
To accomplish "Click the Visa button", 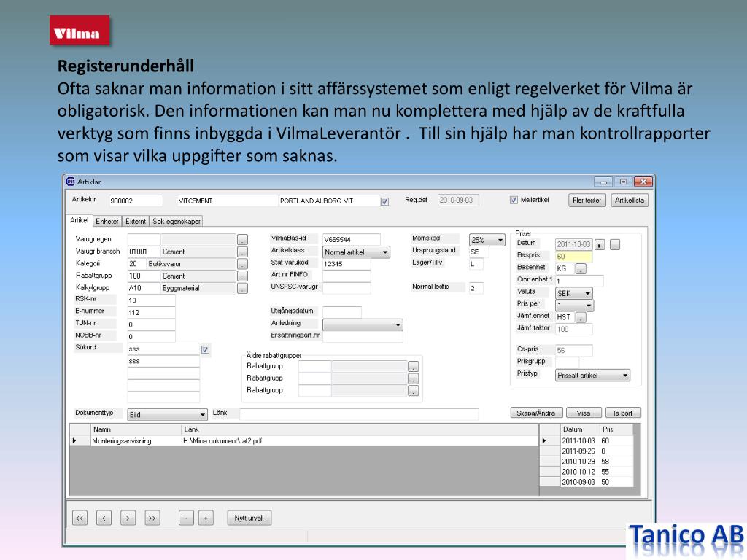I will coord(583,413).
